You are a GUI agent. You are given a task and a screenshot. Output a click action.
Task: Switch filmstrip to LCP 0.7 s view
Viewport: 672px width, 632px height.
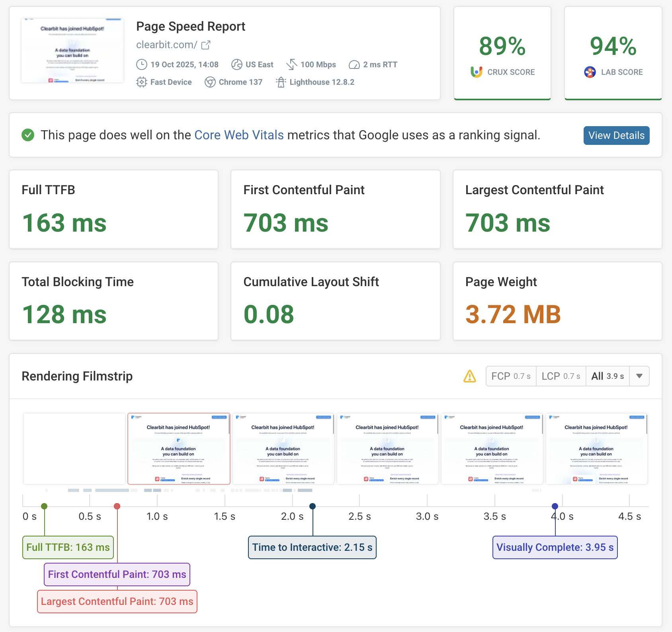[x=561, y=376]
